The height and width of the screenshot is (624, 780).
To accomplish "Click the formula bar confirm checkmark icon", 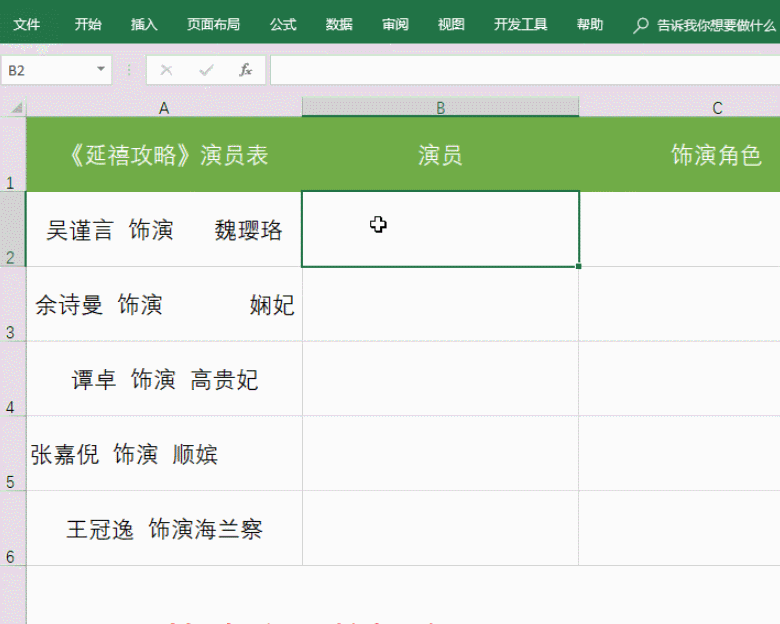I will click(206, 70).
